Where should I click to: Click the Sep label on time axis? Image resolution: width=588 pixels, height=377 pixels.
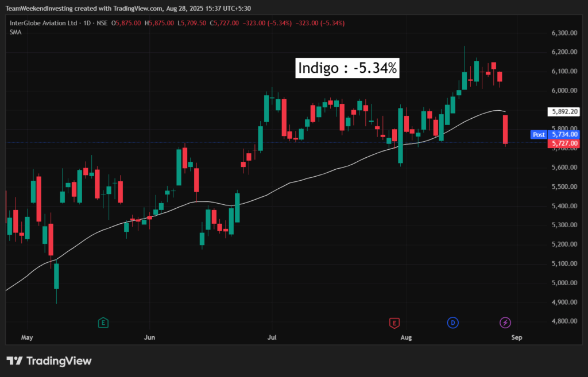point(517,337)
